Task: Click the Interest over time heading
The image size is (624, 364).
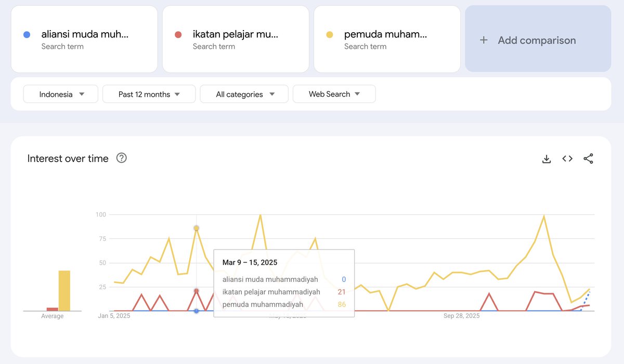Action: 68,159
